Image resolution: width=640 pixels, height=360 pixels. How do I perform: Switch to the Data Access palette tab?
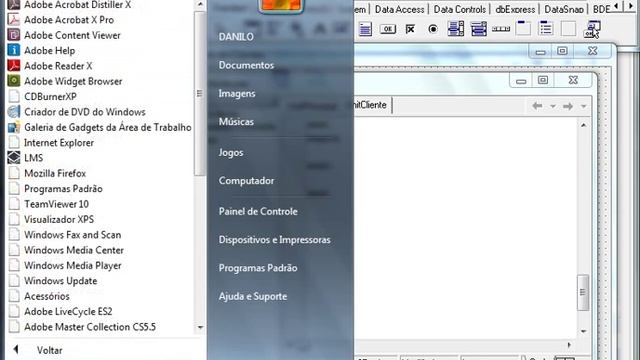point(400,9)
